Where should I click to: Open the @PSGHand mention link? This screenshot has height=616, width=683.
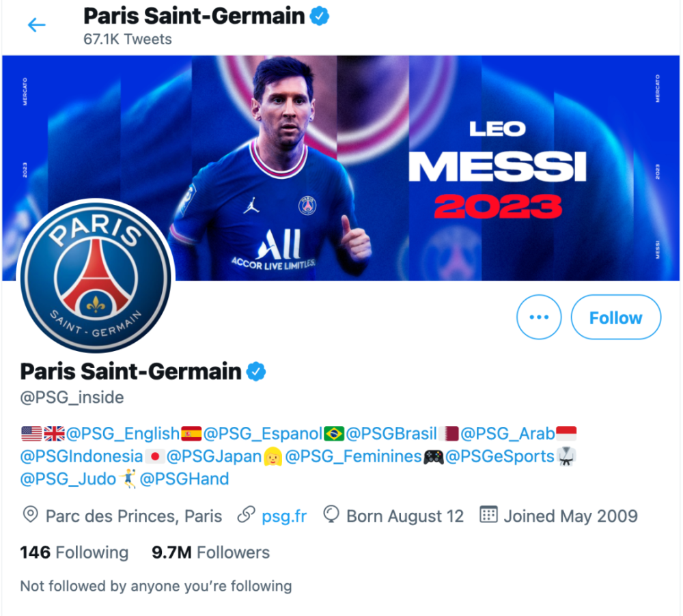tap(184, 479)
